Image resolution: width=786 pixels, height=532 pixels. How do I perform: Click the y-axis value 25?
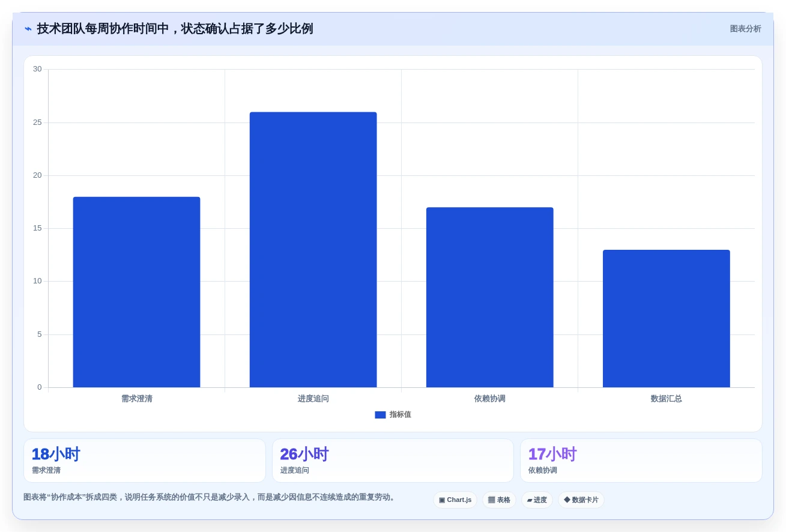(x=37, y=122)
